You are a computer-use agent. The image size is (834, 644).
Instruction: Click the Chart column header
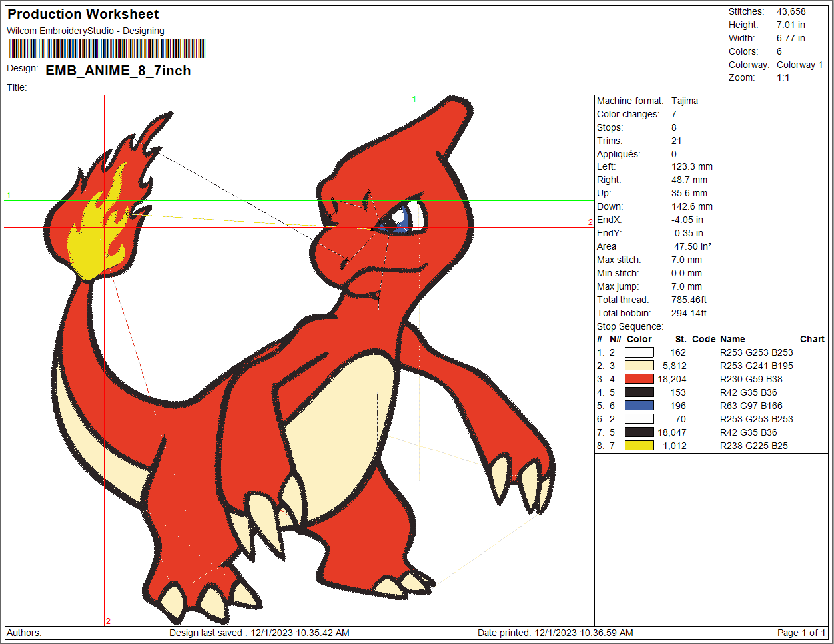(812, 339)
